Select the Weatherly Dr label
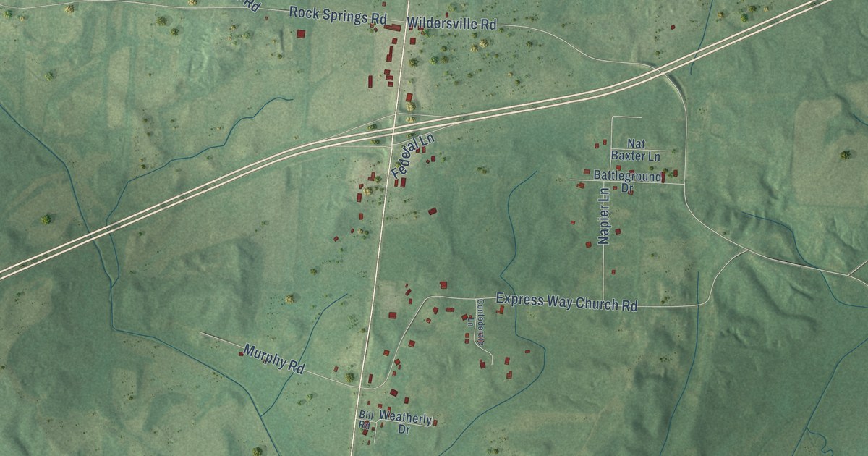Image resolution: width=868 pixels, height=456 pixels. [406, 423]
